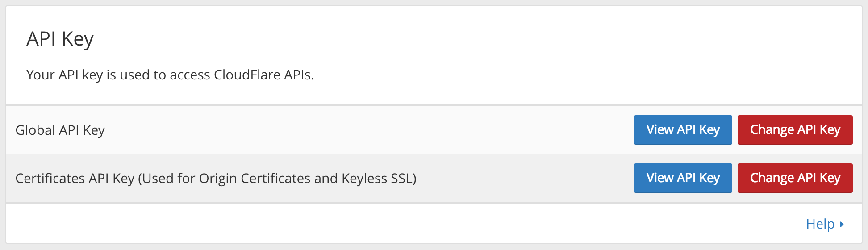Click the Certificates API Key row label
The width and height of the screenshot is (868, 250).
[x=216, y=178]
